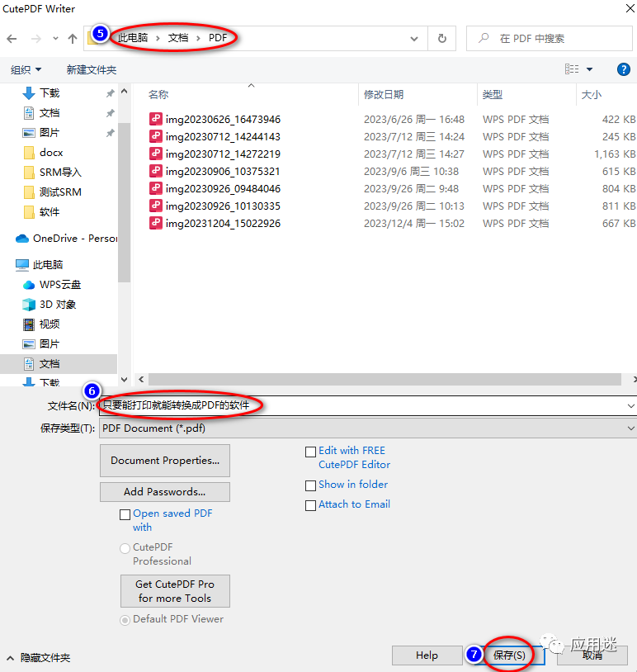Open the 组织 menu
637x672 pixels.
click(26, 69)
